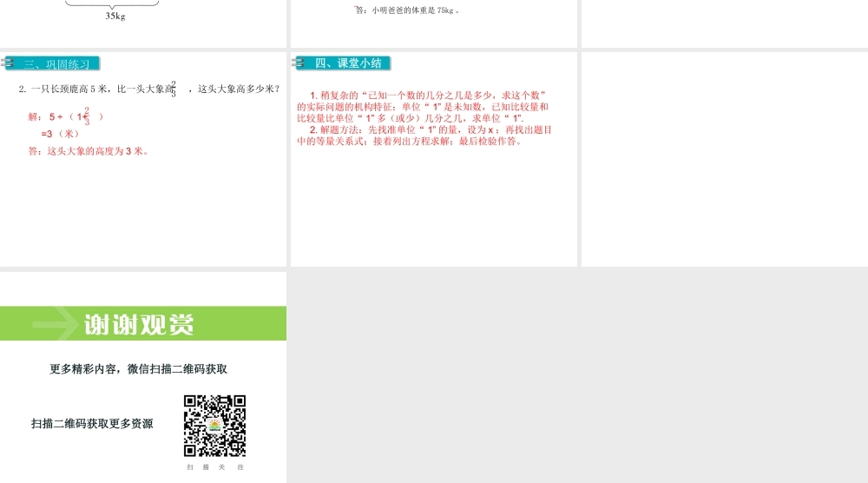Image resolution: width=868 pixels, height=483 pixels.
Task: Click the 谢谢观赏 title text
Action: click(139, 324)
